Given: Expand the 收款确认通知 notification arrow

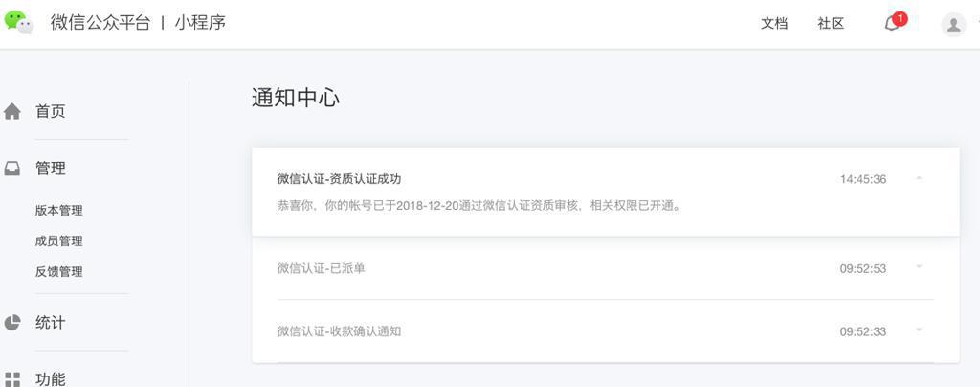Looking at the screenshot, I should [x=919, y=330].
